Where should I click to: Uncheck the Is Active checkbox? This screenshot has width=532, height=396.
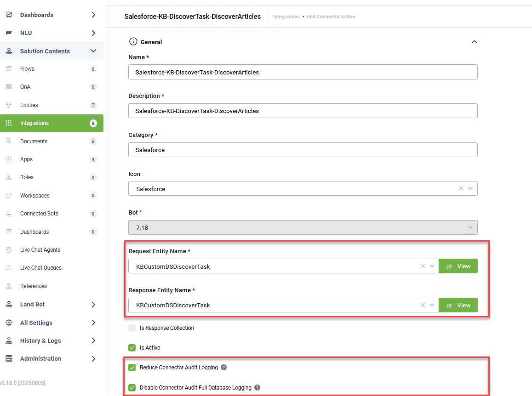pos(132,347)
